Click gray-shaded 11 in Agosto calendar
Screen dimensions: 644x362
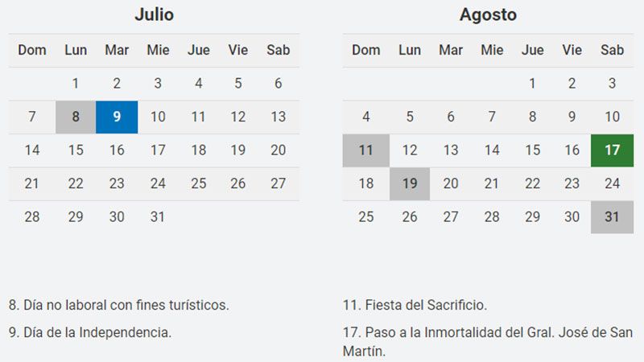[x=366, y=150]
